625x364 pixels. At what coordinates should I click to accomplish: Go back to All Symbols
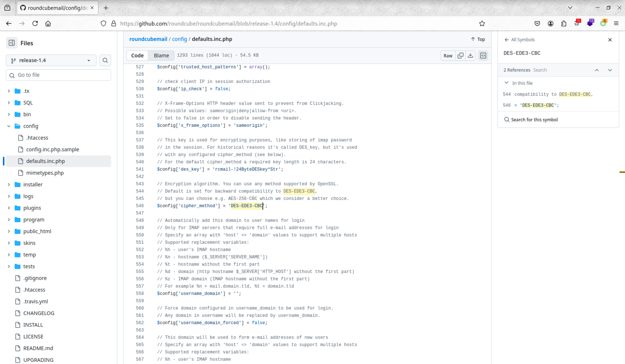pyautogui.click(x=520, y=40)
